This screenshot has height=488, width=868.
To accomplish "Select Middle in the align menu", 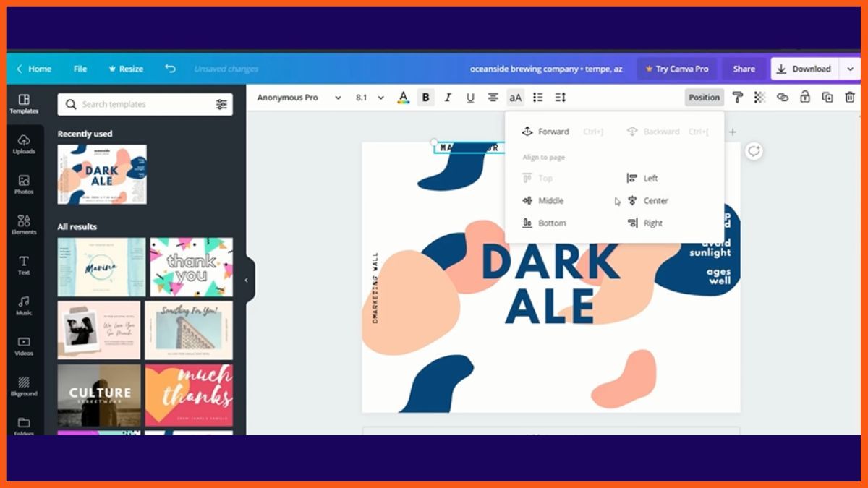I will point(550,201).
